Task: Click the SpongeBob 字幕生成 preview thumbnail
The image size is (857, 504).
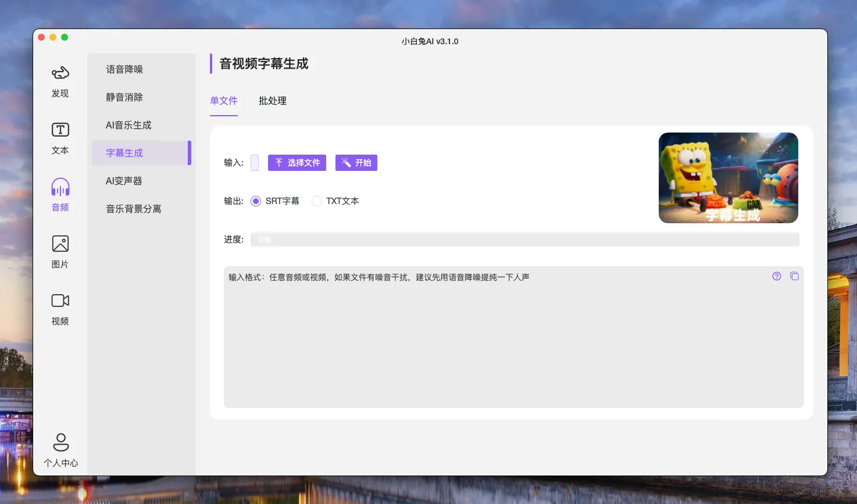Action: tap(728, 178)
